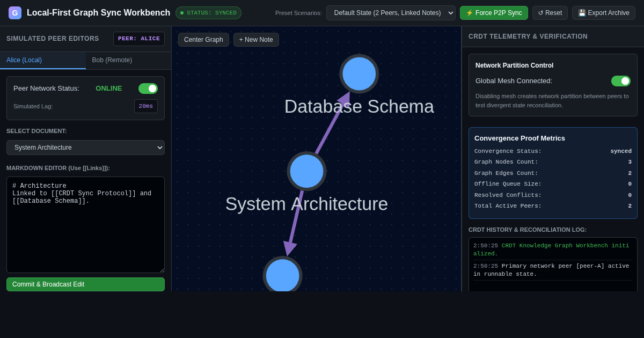Click Export Archive button

point(604,13)
